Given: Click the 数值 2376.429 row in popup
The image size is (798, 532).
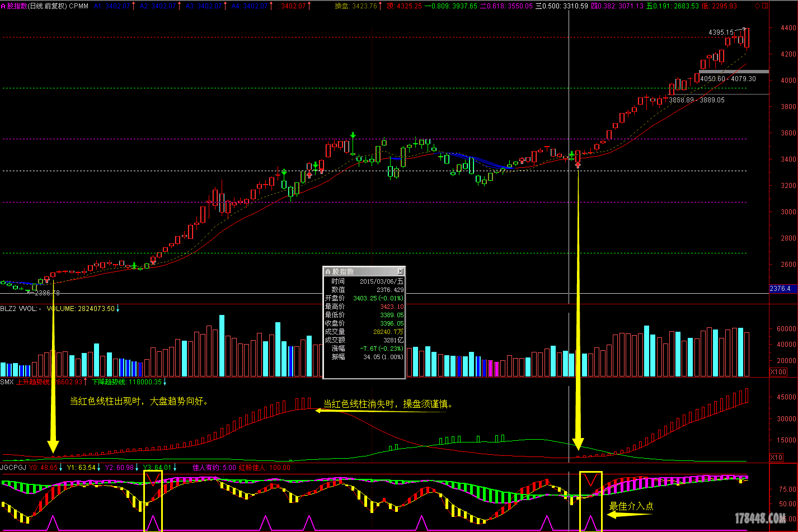Looking at the screenshot, I should [364, 290].
